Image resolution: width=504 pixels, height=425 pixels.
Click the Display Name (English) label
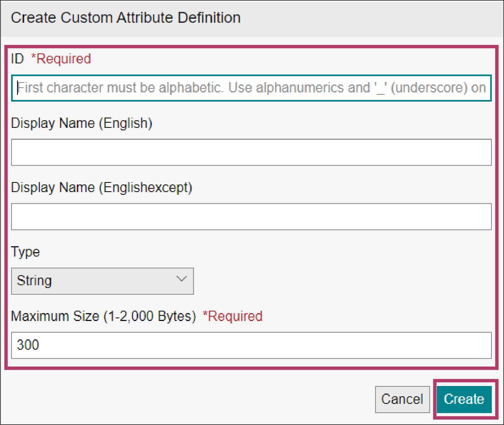82,123
